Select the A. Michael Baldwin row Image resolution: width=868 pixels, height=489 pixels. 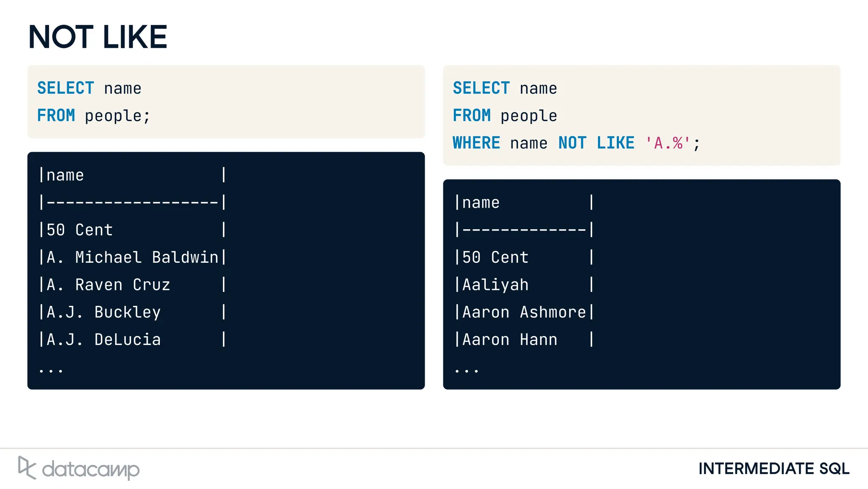[132, 258]
